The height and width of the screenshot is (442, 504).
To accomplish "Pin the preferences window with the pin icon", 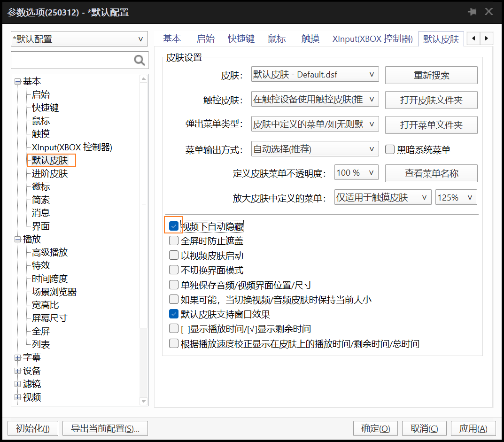I will 472,12.
